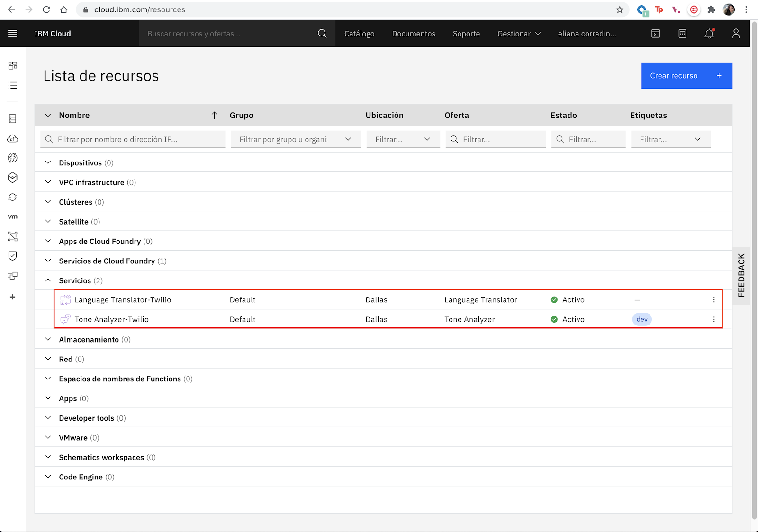Open actions menu for Language Translator-Twilio
Image resolution: width=758 pixels, height=532 pixels.
(x=714, y=300)
